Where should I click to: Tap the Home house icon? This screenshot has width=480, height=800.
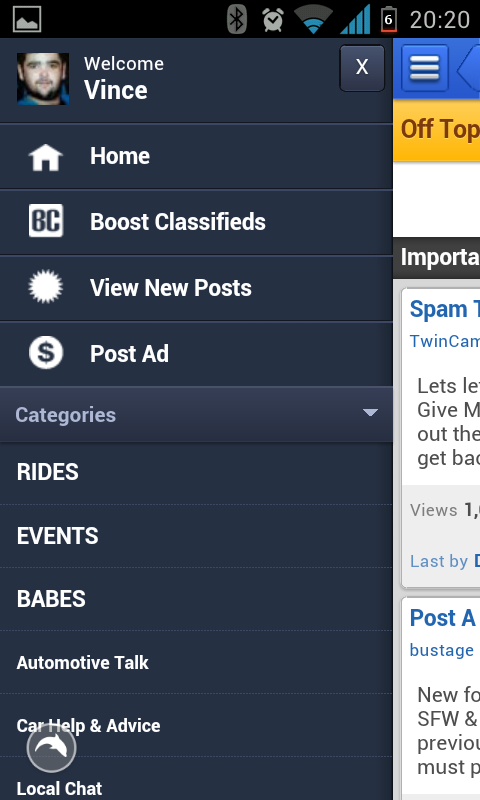(45, 157)
